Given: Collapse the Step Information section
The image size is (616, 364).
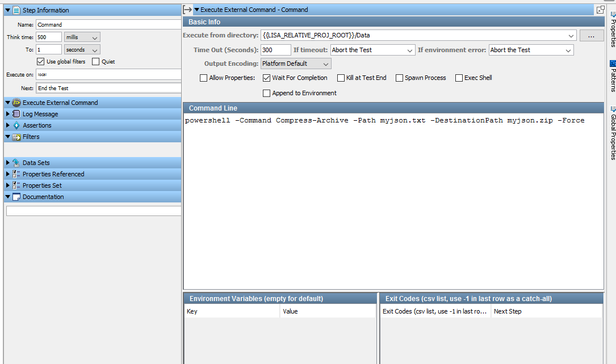Looking at the screenshot, I should point(7,10).
